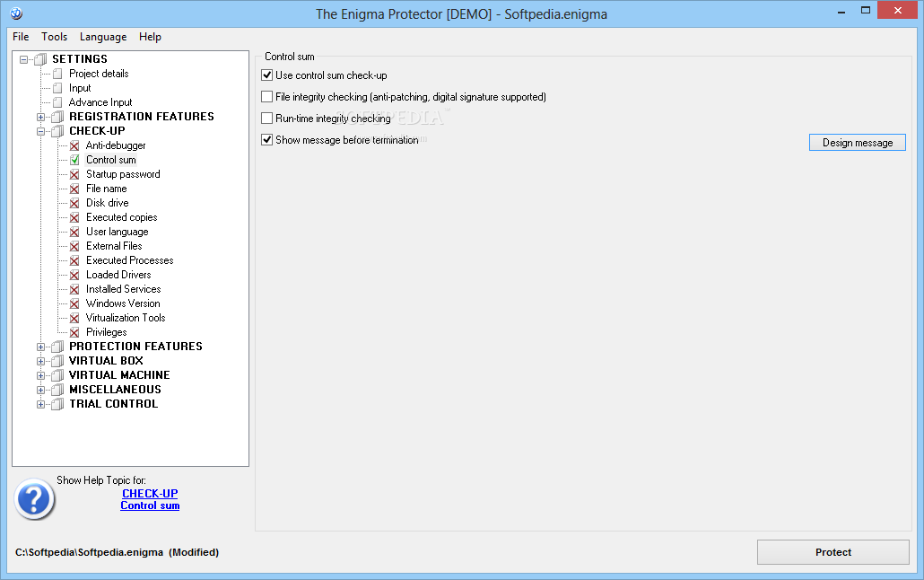Expand the MISCELLANEOUS node
Viewport: 924px width, 580px height.
point(40,390)
